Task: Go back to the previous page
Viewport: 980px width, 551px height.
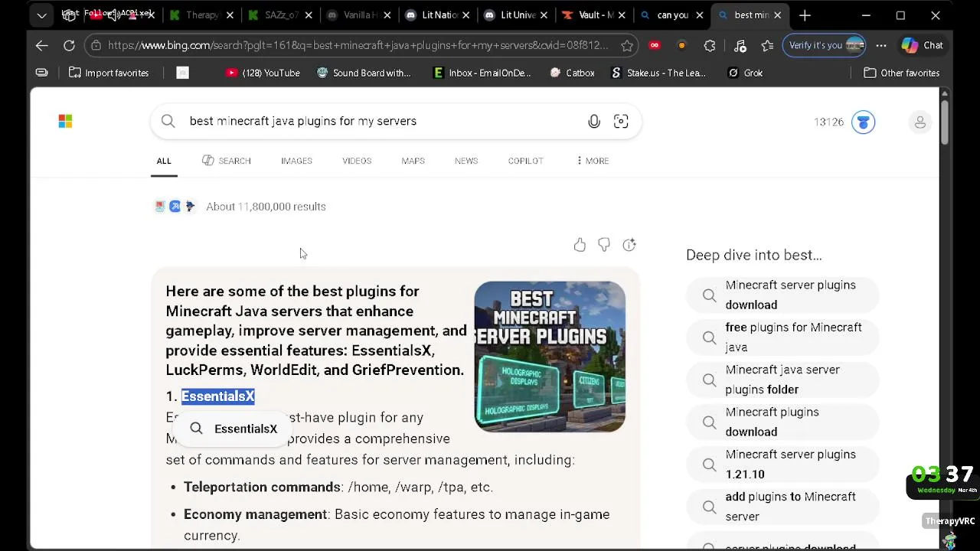Action: tap(41, 45)
